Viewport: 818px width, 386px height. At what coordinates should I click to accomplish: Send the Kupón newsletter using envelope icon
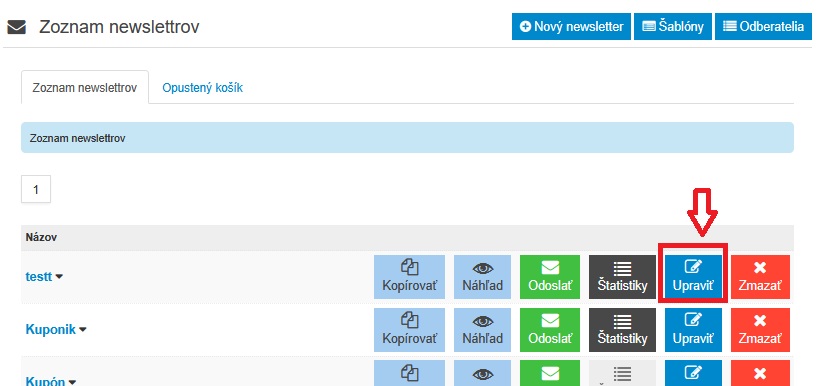[x=550, y=373]
